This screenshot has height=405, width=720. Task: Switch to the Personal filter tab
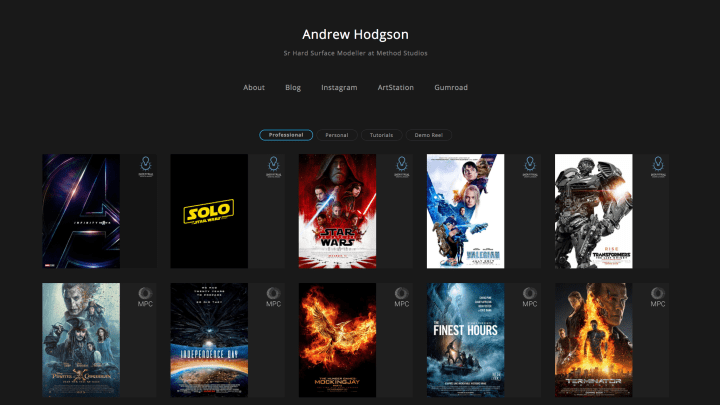coord(337,135)
